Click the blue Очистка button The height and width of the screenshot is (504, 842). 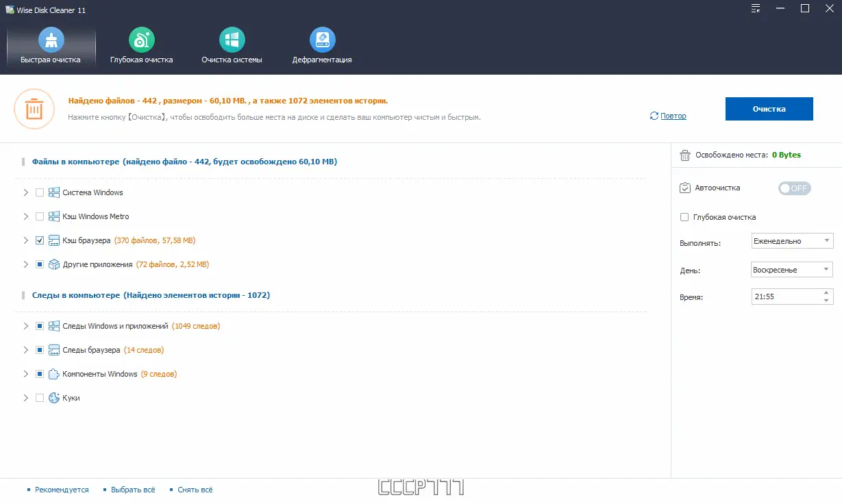[x=769, y=109]
